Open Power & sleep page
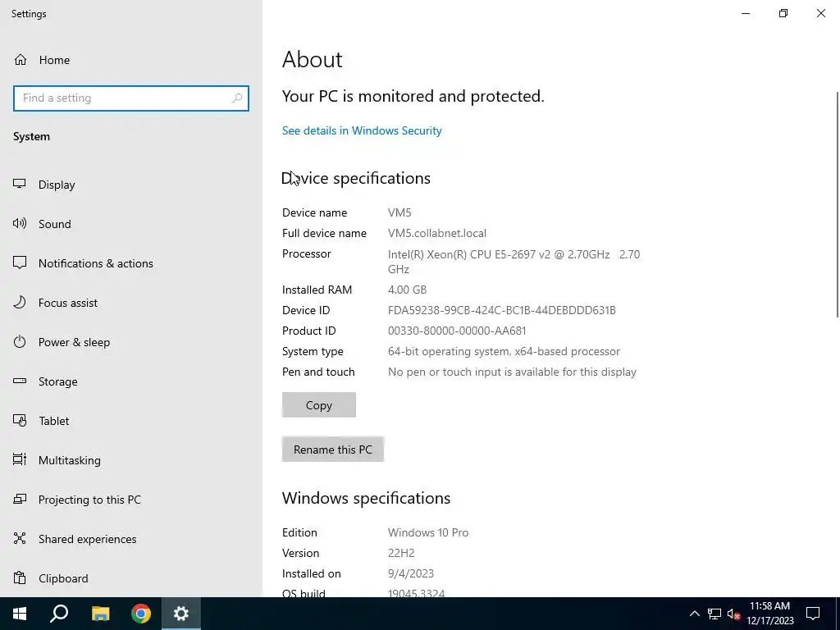Viewport: 840px width, 630px height. coord(75,342)
